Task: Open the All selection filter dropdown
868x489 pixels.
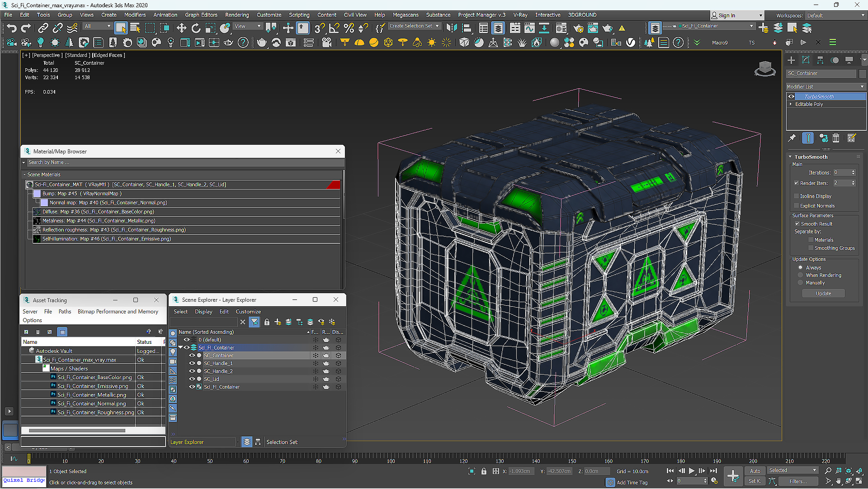Action: [98, 26]
